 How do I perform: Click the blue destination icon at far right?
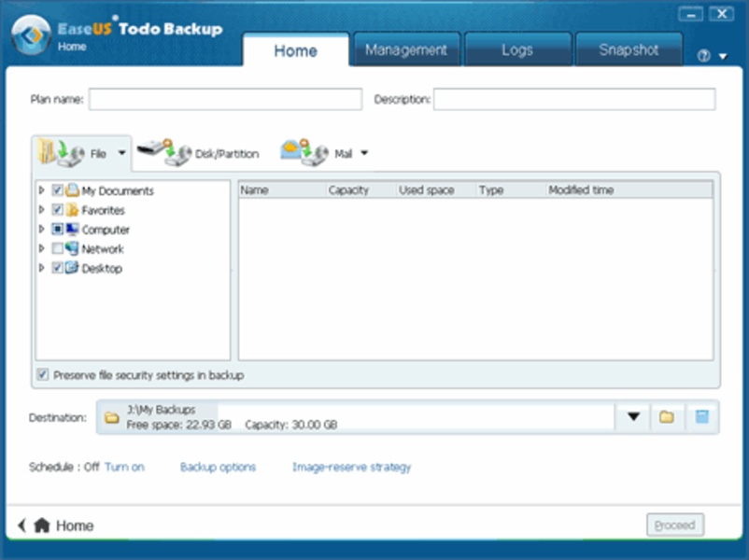click(x=701, y=417)
